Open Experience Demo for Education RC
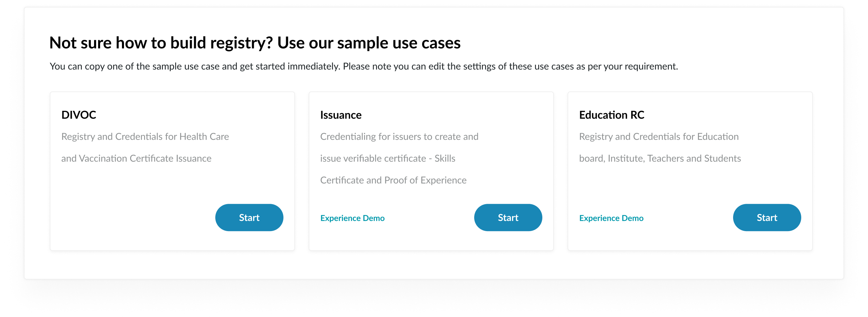 pyautogui.click(x=611, y=218)
